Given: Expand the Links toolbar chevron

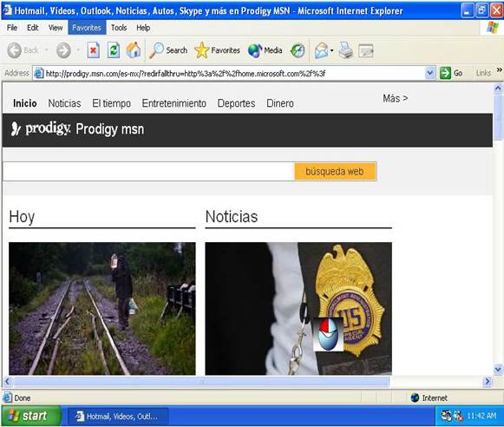Looking at the screenshot, I should (x=499, y=69).
